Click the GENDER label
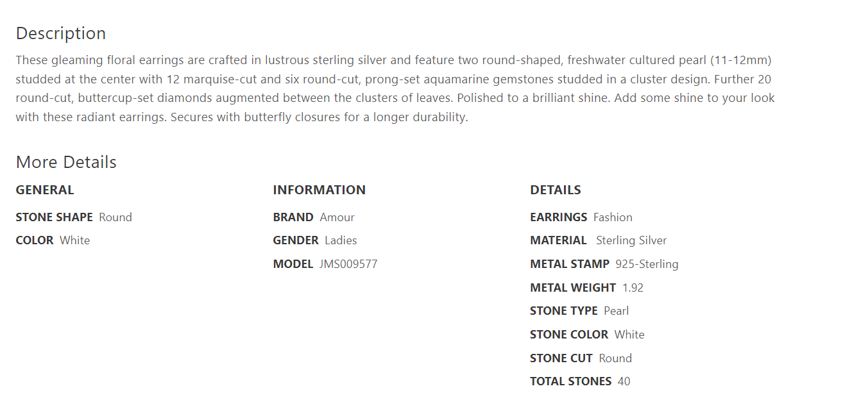868x409 pixels. [296, 240]
